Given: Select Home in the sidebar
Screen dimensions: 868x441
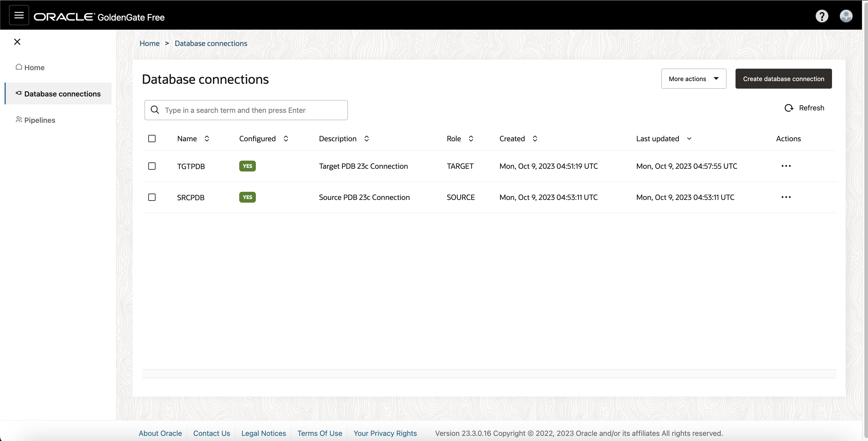Looking at the screenshot, I should pos(34,67).
